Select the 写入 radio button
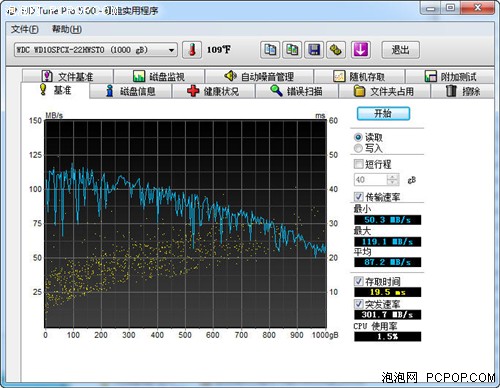This screenshot has height=388, width=500. 358,148
